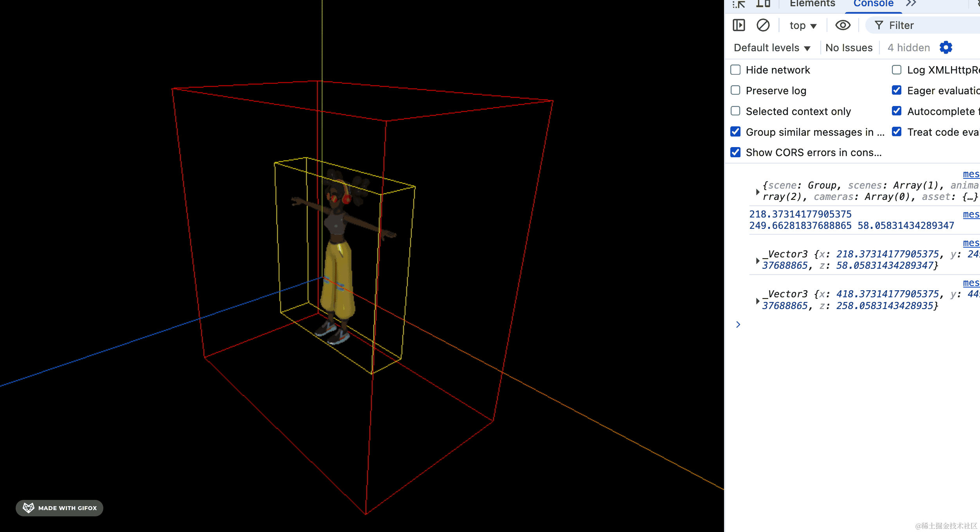The image size is (980, 532).
Task: Uncheck the Autocomplete from history checkbox
Action: click(897, 111)
